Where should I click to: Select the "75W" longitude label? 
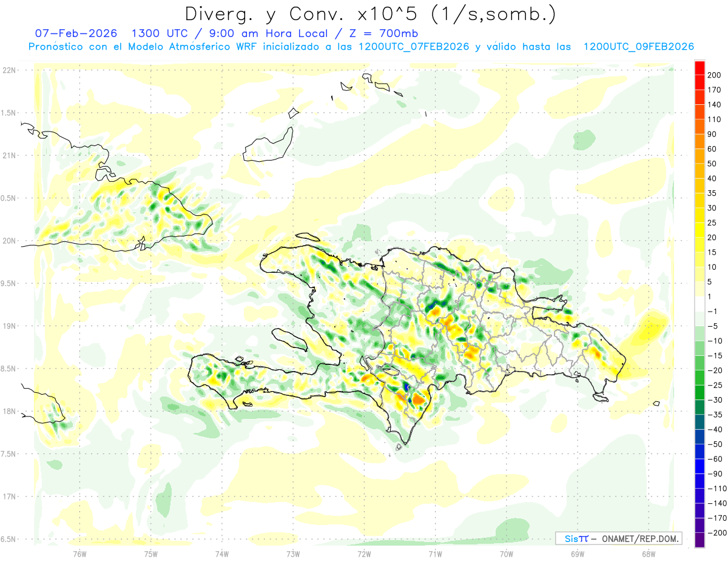coord(151,553)
